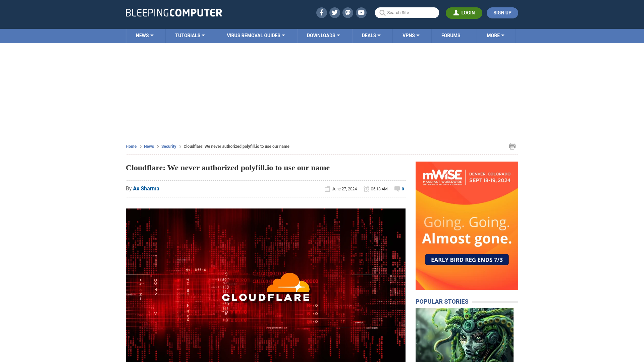Click the BleepingComputer Mastodon icon
Screen dimensions: 644x362
(347, 12)
